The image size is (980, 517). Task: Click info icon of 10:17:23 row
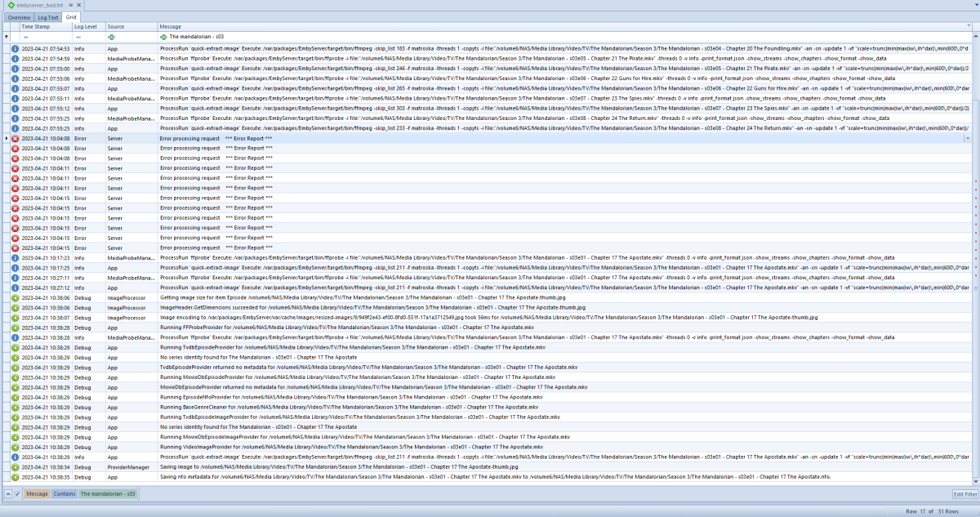pyautogui.click(x=15, y=257)
